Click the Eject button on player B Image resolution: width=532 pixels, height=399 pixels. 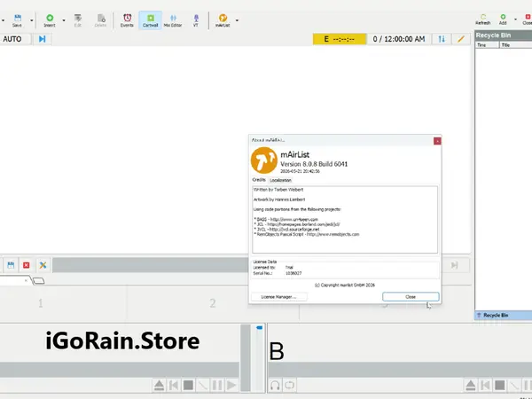pos(471,385)
